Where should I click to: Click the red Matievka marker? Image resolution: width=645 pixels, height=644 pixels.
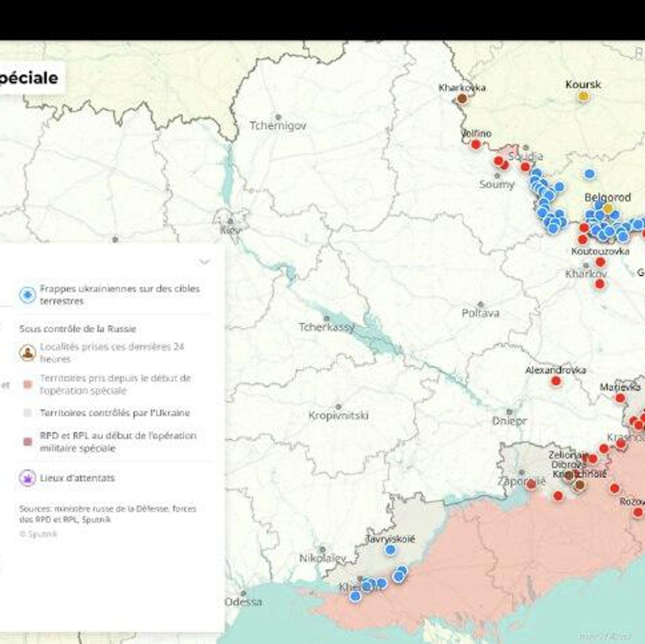[x=620, y=398]
